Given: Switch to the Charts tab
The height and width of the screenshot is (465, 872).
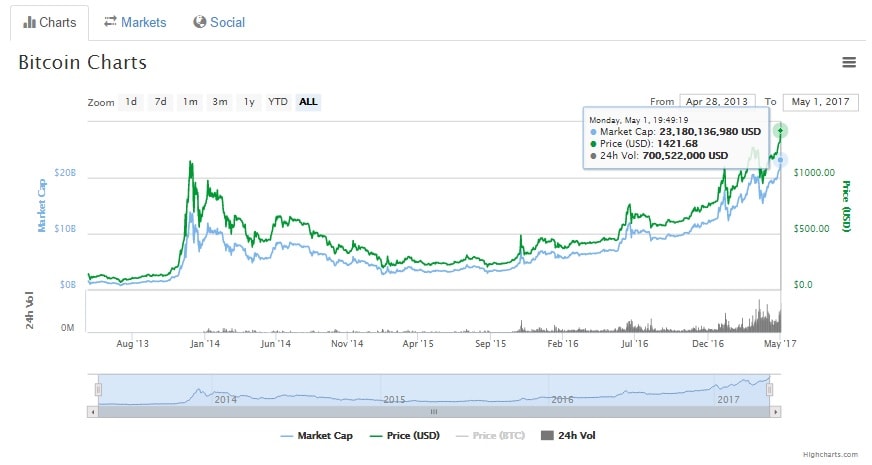Looking at the screenshot, I should point(49,22).
